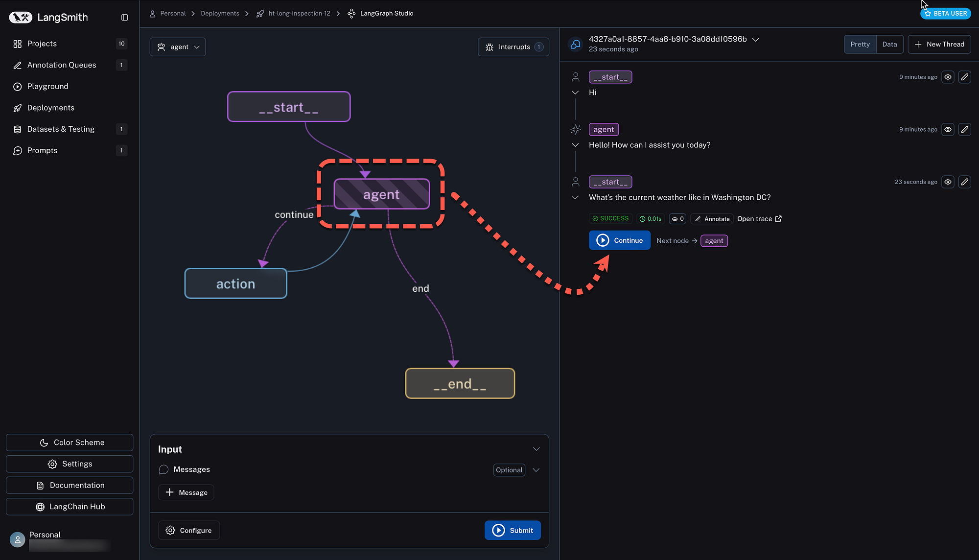Expand the thread ID dropdown chevron
The width and height of the screenshot is (979, 560).
755,40
